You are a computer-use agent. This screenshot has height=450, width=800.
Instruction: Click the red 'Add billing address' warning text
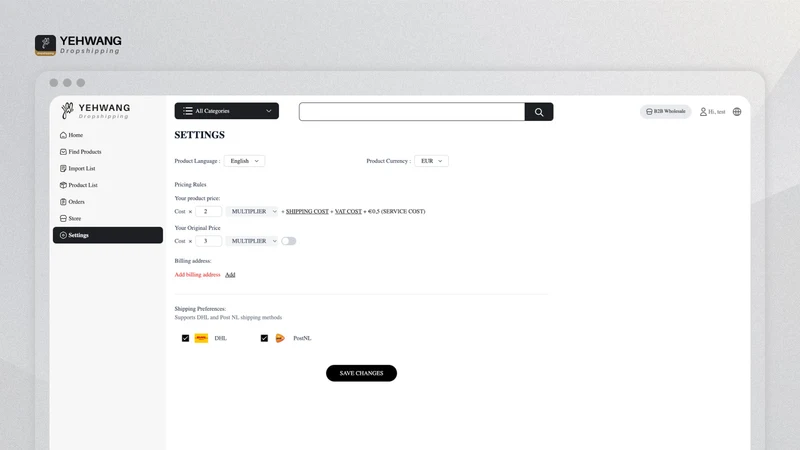(x=197, y=274)
